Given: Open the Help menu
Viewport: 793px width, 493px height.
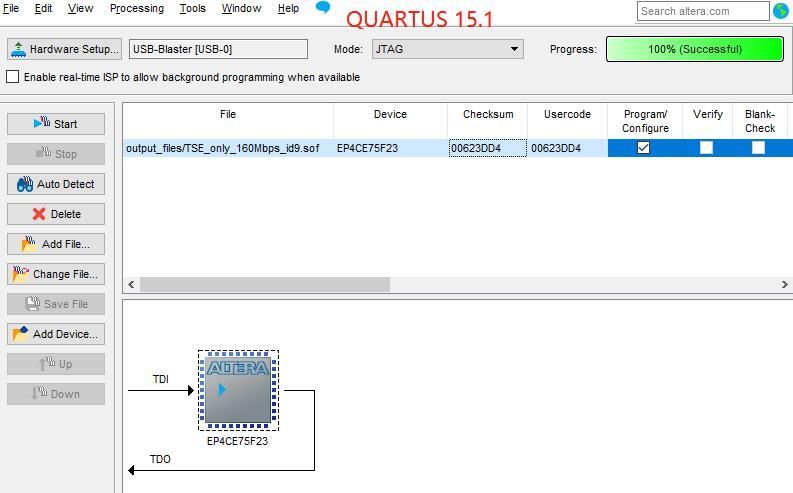Looking at the screenshot, I should pos(288,8).
